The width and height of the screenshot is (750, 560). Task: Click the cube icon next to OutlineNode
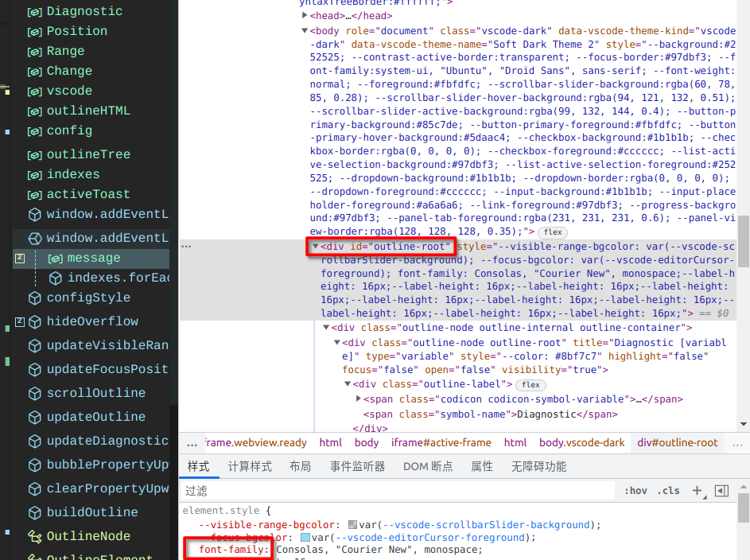(x=34, y=535)
